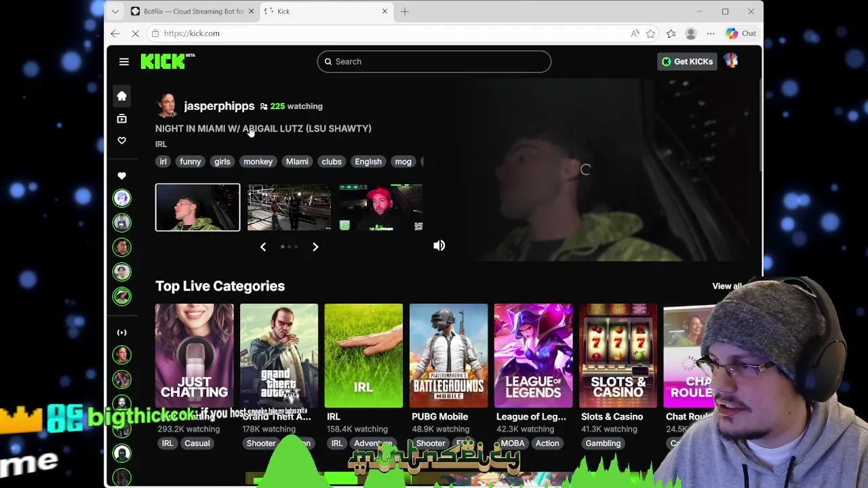Viewport: 868px width, 488px height.
Task: Select the clubs tag
Action: tap(332, 162)
